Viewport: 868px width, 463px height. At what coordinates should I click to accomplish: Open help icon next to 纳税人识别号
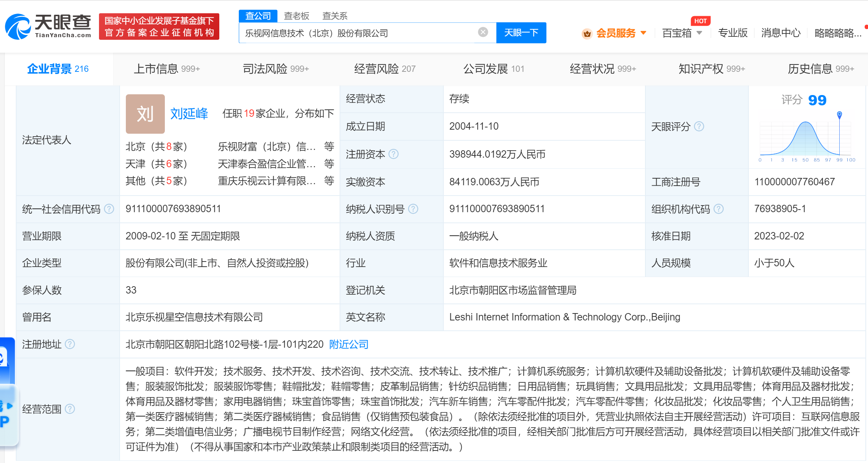(413, 209)
